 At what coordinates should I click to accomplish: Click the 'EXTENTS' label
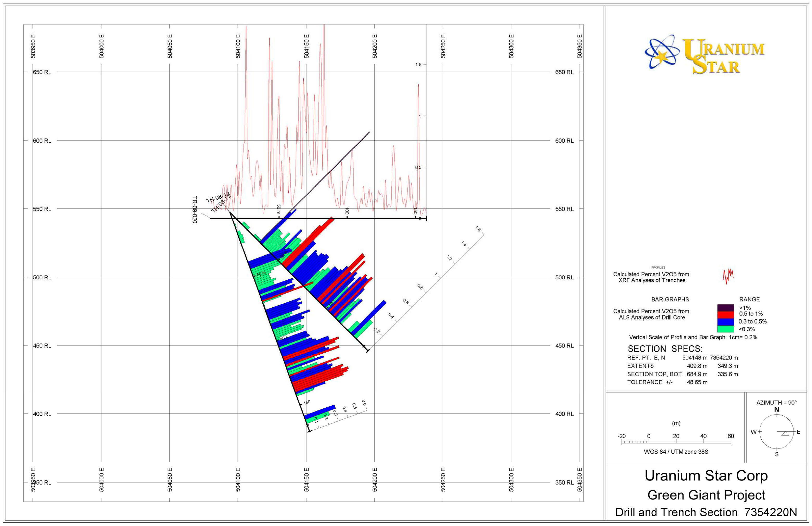(640, 366)
